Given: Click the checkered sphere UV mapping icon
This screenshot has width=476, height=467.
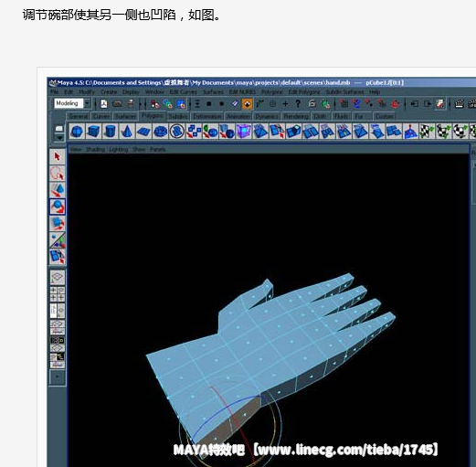Looking at the screenshot, I should pyautogui.click(x=460, y=132).
